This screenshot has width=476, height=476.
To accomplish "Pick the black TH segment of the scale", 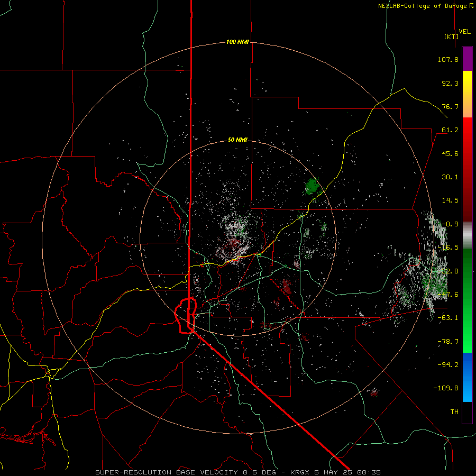I will click(467, 412).
